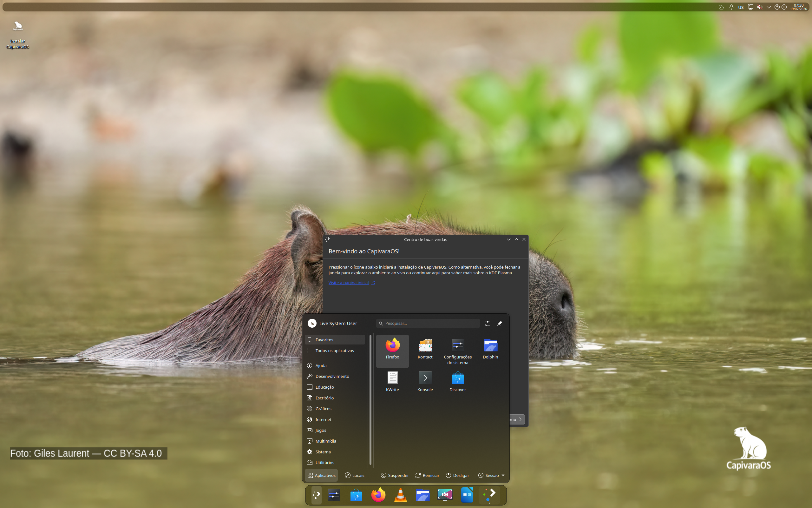The width and height of the screenshot is (812, 508).
Task: Click the Suspender button
Action: 395,475
